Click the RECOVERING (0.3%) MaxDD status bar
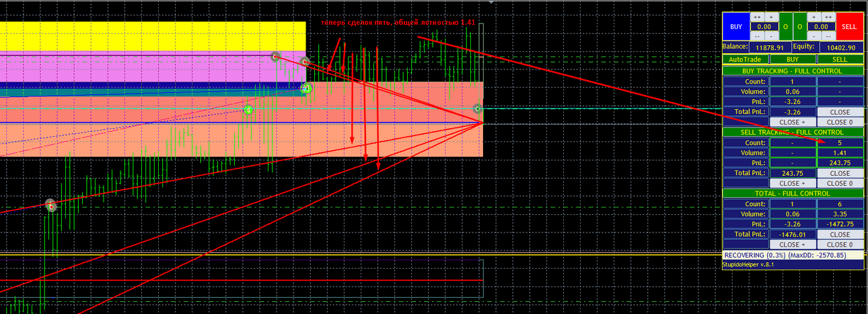This screenshot has width=868, height=314. (x=793, y=255)
